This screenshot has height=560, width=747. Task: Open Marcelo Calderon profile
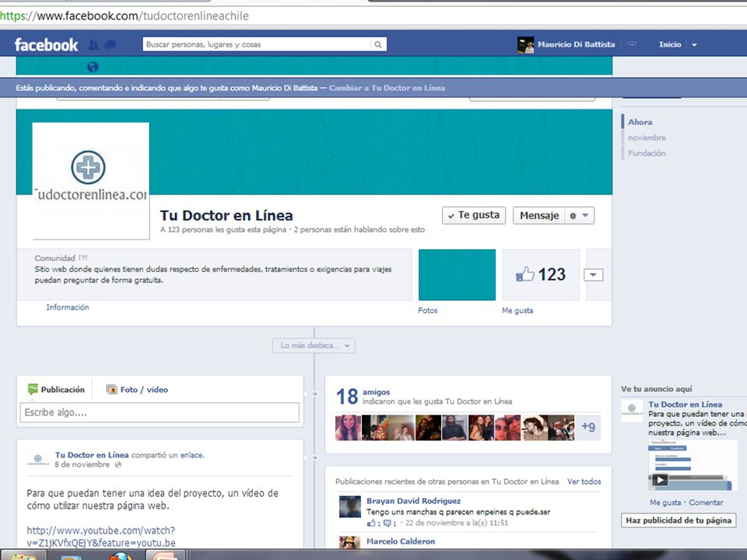tap(401, 541)
